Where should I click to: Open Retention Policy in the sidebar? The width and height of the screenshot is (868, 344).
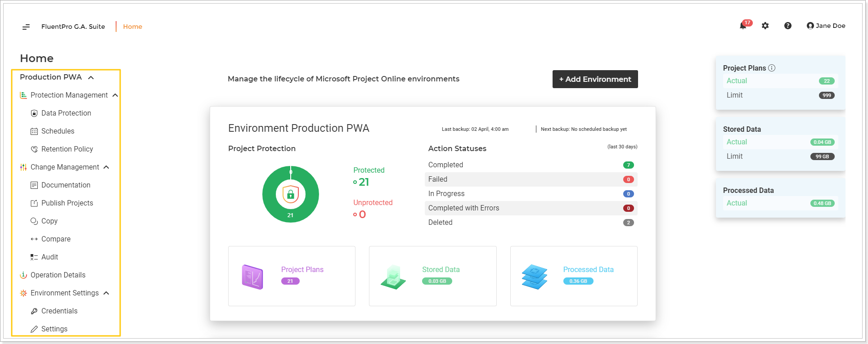tap(67, 149)
